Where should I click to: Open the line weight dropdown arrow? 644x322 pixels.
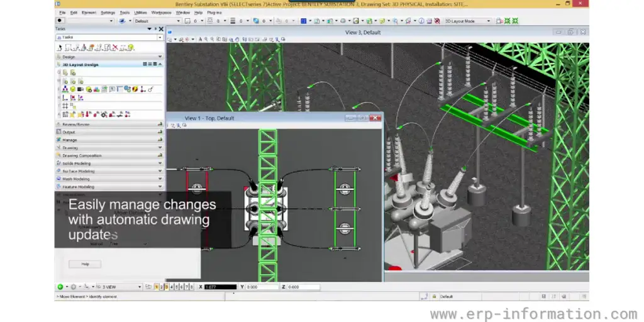point(248,21)
